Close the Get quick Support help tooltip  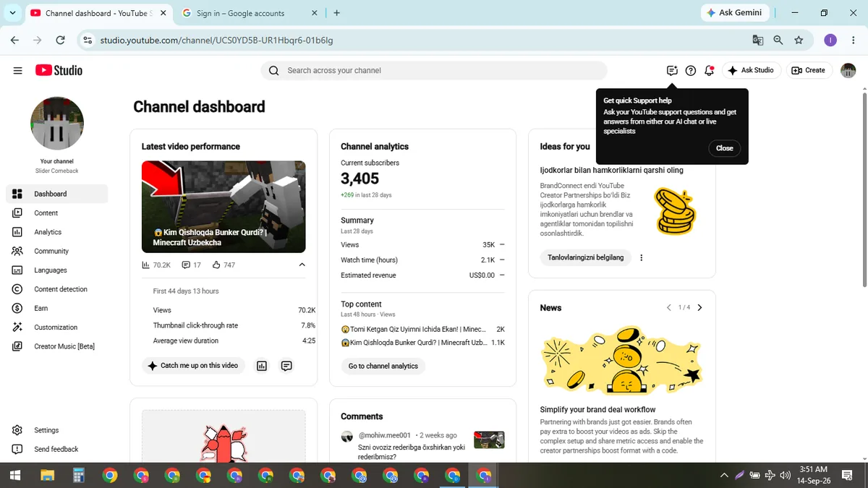pyautogui.click(x=724, y=148)
